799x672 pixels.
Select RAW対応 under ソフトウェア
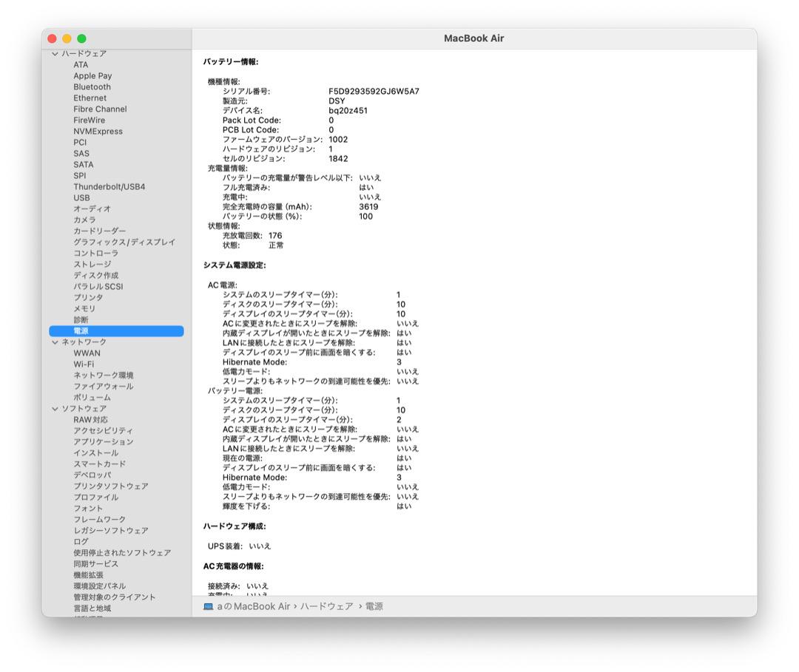90,420
